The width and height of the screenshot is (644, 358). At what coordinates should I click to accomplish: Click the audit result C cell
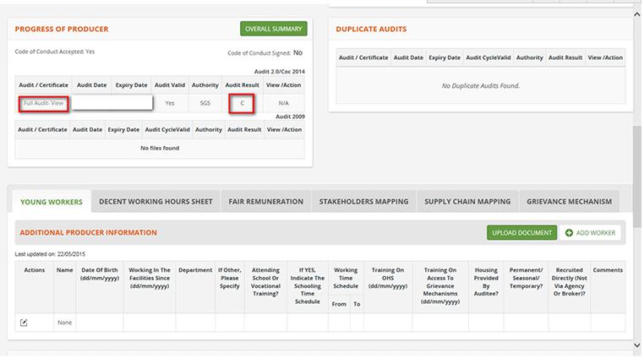click(x=243, y=103)
